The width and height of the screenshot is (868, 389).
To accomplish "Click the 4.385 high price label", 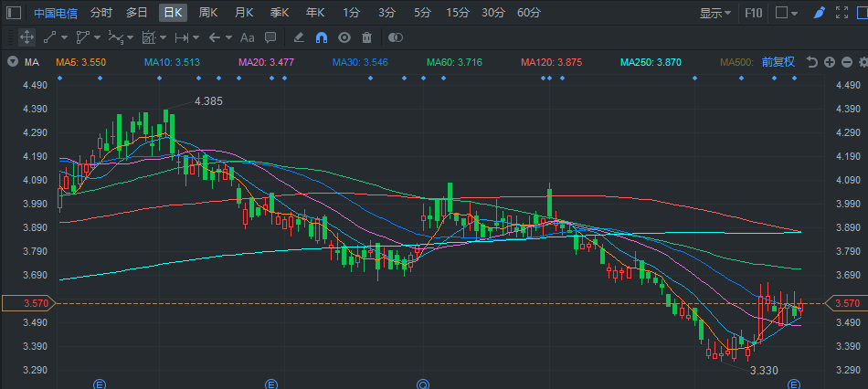I will tap(208, 101).
